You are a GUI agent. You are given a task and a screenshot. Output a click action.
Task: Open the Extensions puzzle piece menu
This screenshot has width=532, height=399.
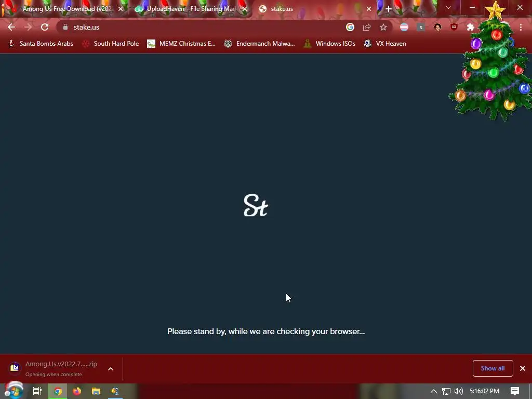pyautogui.click(x=471, y=27)
